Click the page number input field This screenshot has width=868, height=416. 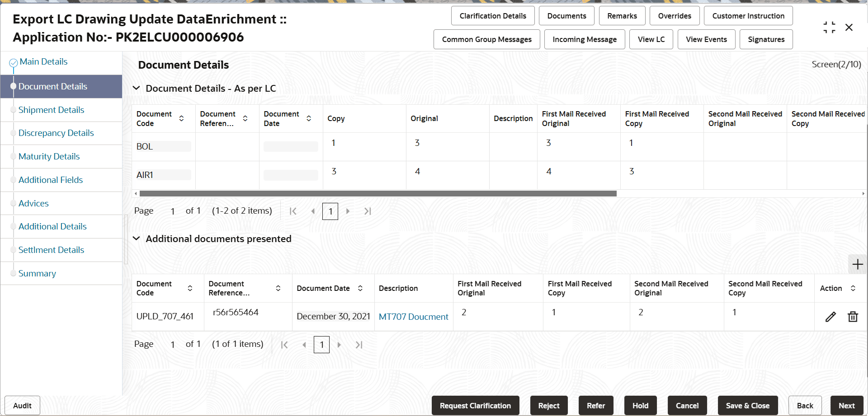330,211
